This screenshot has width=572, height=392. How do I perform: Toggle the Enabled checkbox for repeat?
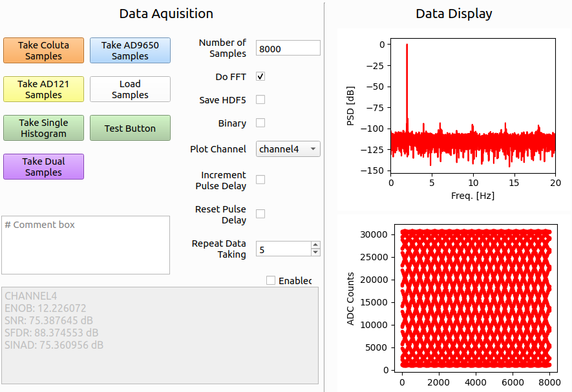click(271, 280)
